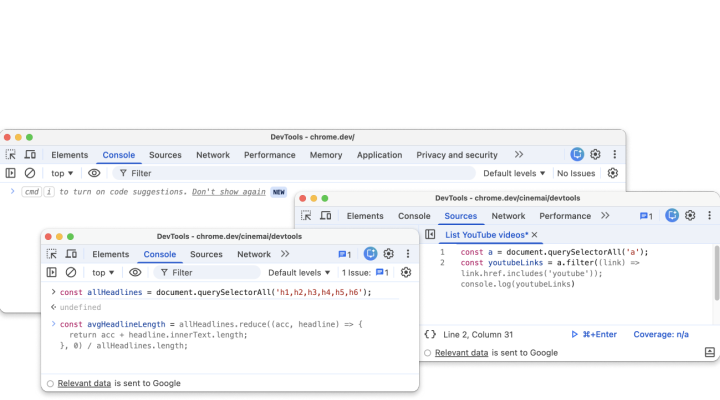The width and height of the screenshot is (720, 400).
Task: Click undefined result line in console
Action: 80,307
